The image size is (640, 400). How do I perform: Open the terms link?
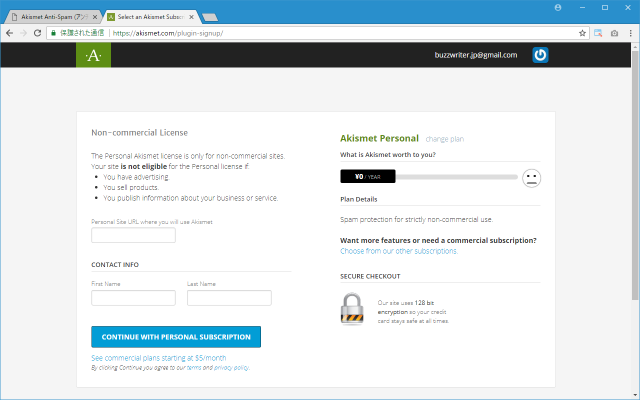(194, 368)
